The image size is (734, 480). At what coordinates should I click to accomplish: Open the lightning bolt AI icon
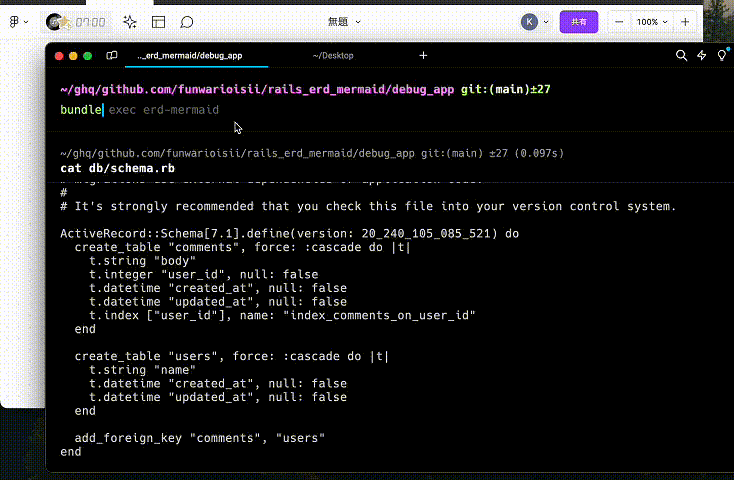[701, 55]
